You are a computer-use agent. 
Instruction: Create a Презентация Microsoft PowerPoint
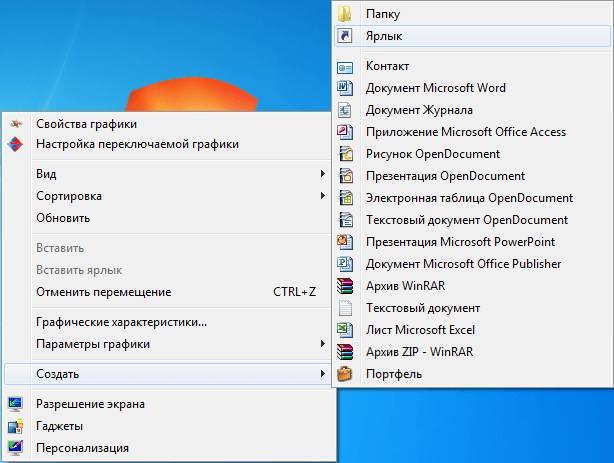pyautogui.click(x=473, y=242)
